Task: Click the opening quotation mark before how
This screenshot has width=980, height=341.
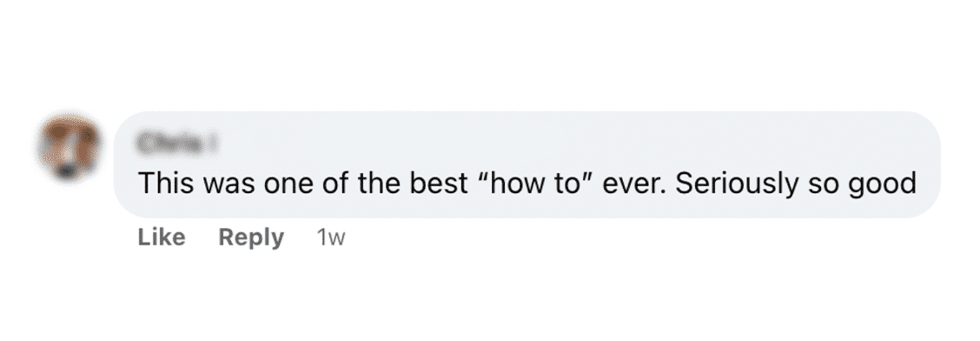Action: (482, 177)
